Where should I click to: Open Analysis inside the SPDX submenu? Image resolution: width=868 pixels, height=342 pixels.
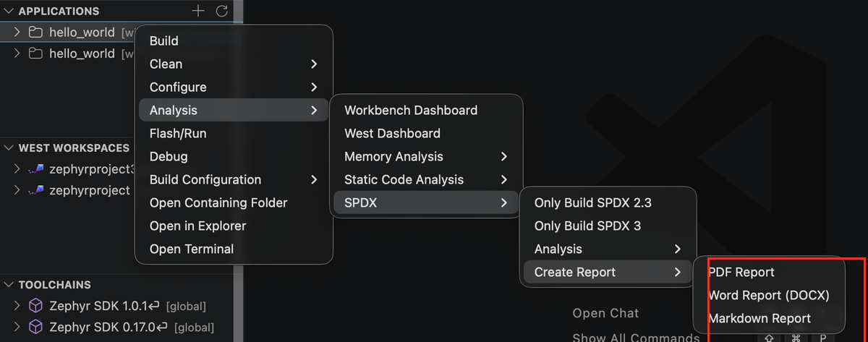[608, 249]
